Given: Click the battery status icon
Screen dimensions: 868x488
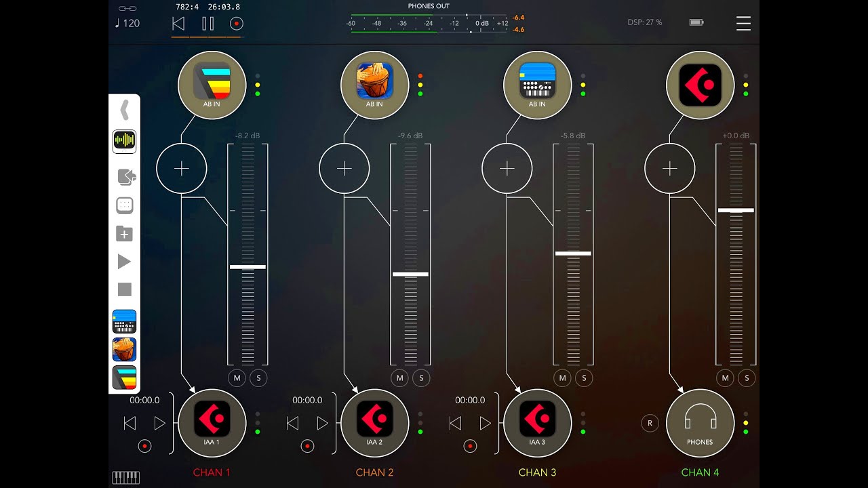Looking at the screenshot, I should pos(696,22).
